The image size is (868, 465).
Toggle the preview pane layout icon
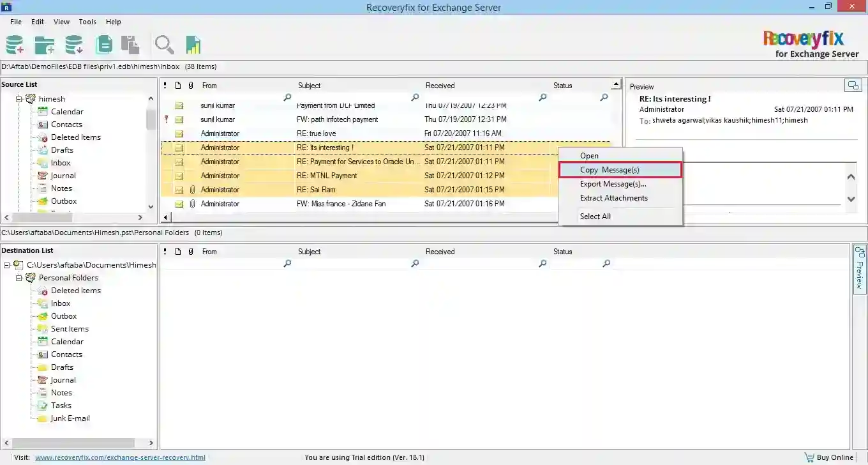click(853, 85)
